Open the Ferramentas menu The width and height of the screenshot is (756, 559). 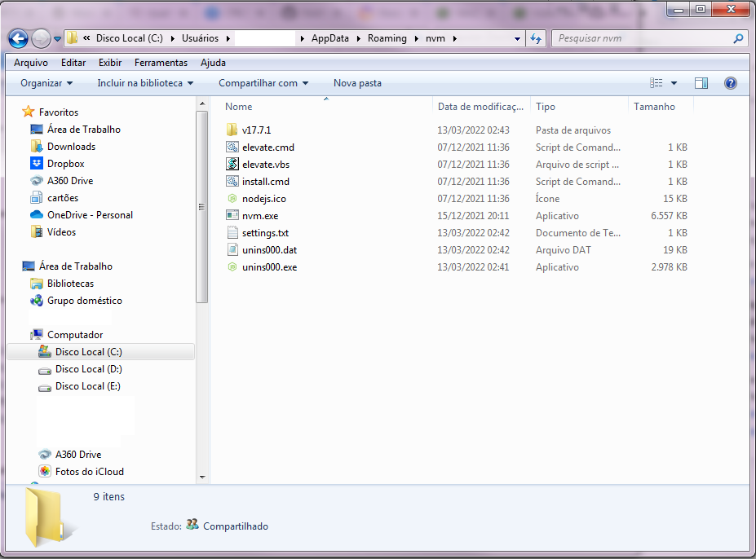(x=161, y=62)
